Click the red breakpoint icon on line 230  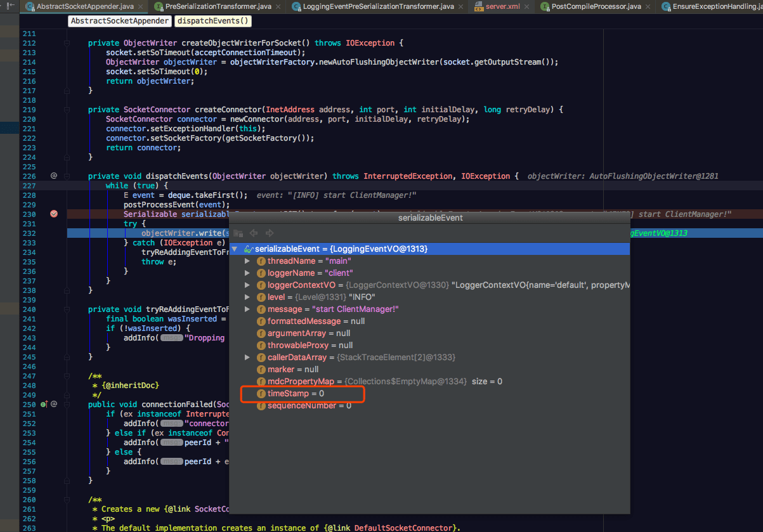(x=53, y=214)
